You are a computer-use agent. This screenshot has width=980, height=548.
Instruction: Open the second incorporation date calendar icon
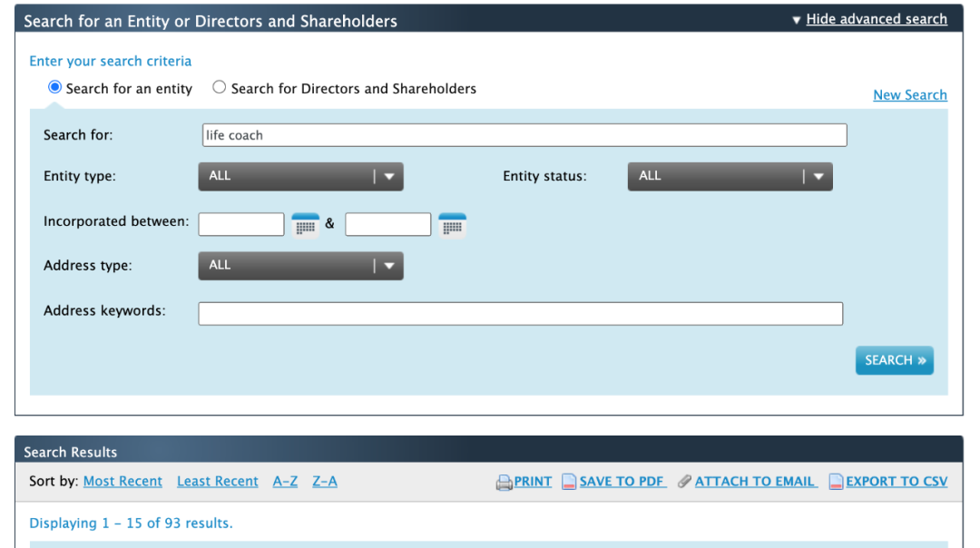pos(453,225)
